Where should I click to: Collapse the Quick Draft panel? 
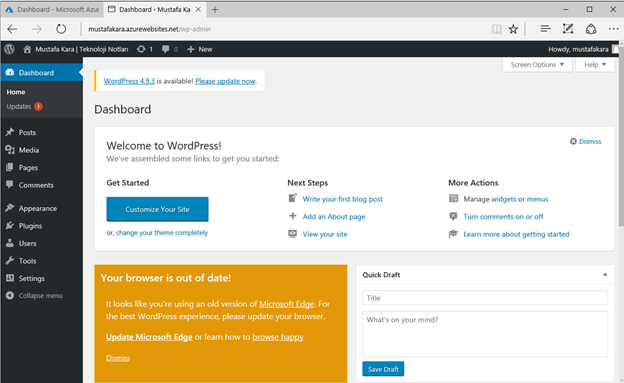[x=605, y=275]
